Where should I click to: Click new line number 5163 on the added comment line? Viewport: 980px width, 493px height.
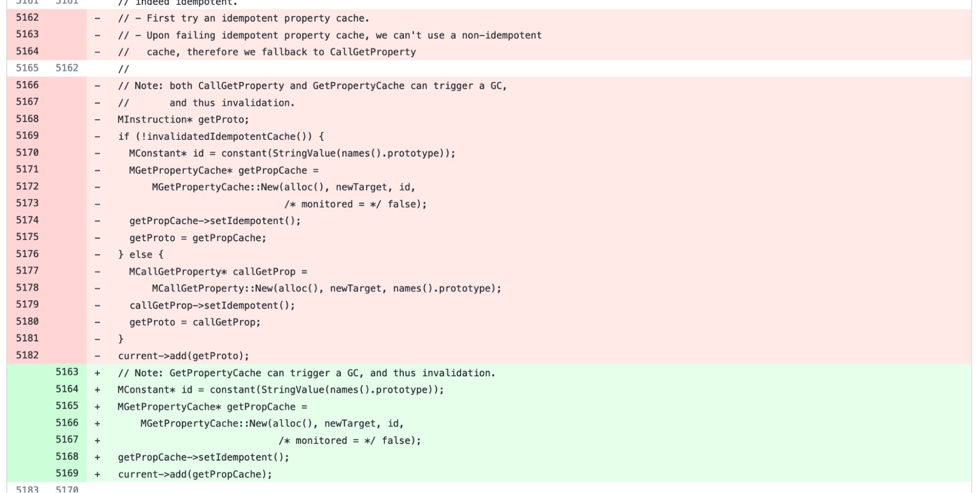tap(67, 372)
